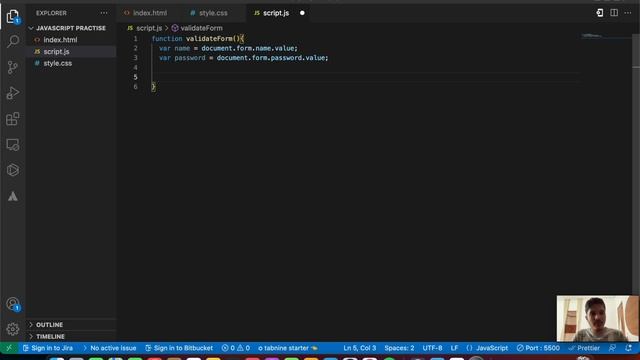The height and width of the screenshot is (360, 640).
Task: Open Run and Debug view
Action: pos(13,93)
